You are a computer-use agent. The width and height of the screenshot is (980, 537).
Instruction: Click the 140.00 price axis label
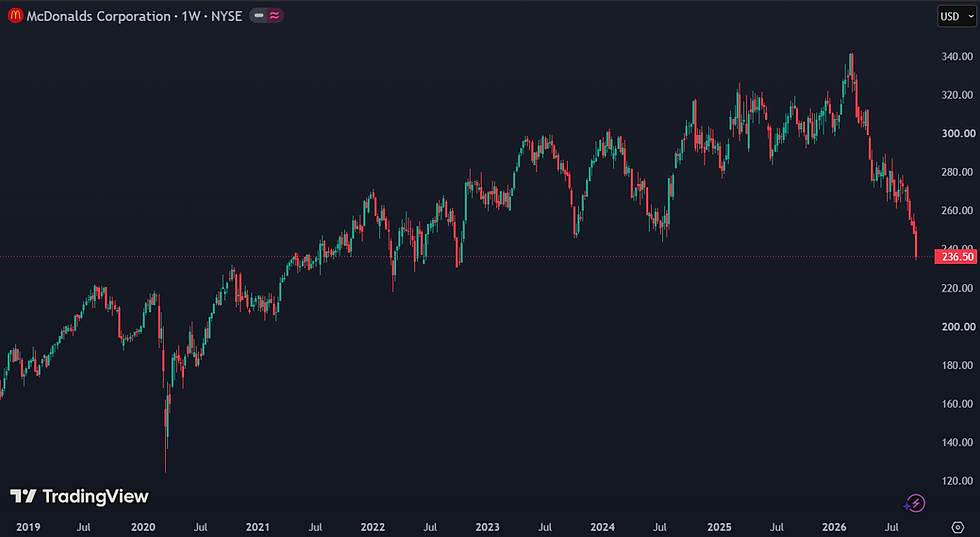958,443
